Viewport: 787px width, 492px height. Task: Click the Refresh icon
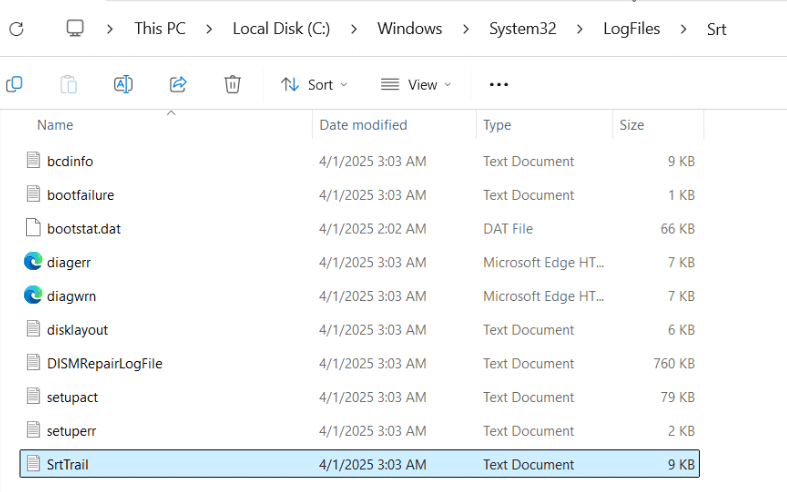tap(17, 29)
